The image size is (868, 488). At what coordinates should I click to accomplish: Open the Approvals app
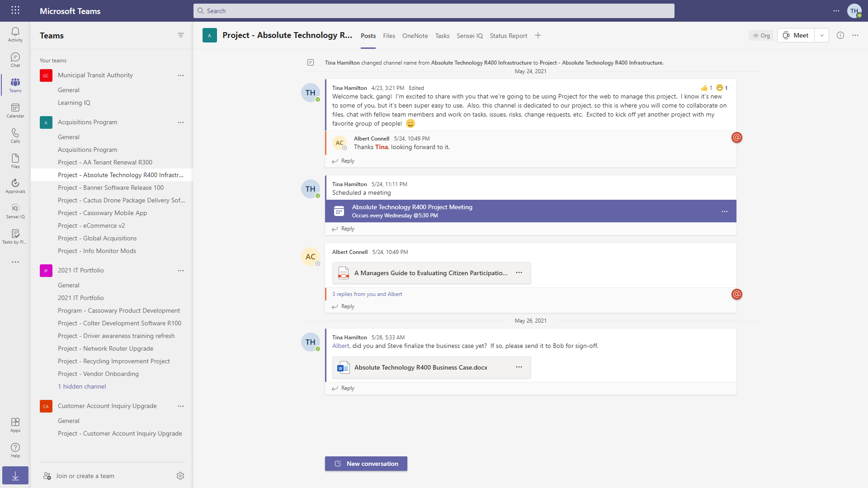click(x=15, y=186)
